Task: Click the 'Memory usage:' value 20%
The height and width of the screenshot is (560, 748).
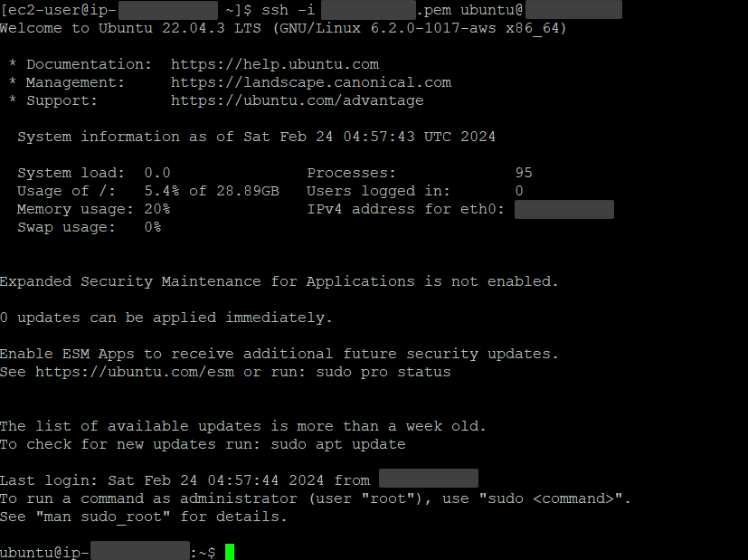Action: [157, 209]
